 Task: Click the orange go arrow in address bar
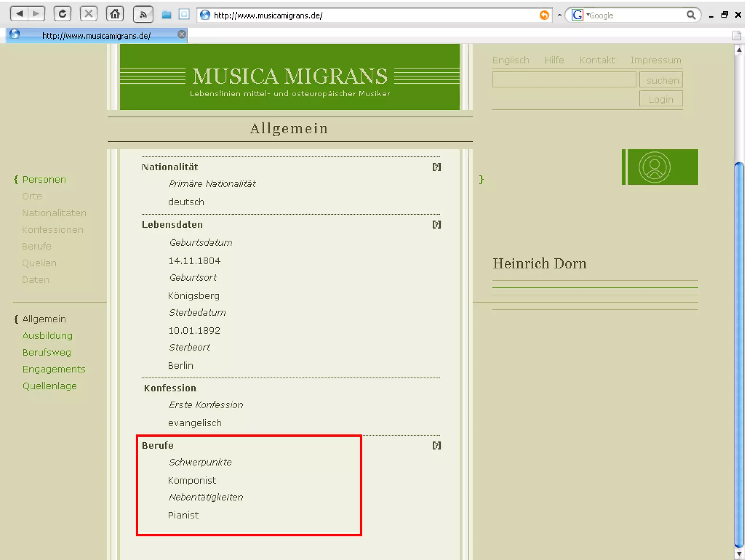pos(544,15)
